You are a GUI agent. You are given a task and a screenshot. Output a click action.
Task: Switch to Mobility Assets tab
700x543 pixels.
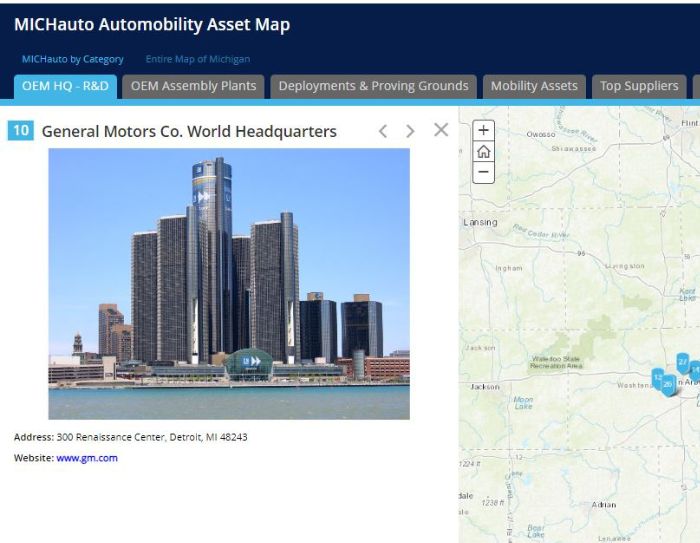pos(534,86)
